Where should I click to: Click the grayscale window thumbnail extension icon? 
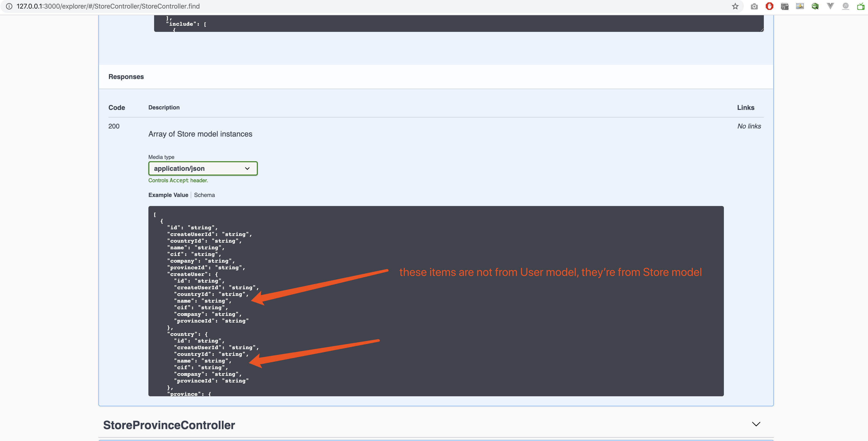tap(785, 6)
